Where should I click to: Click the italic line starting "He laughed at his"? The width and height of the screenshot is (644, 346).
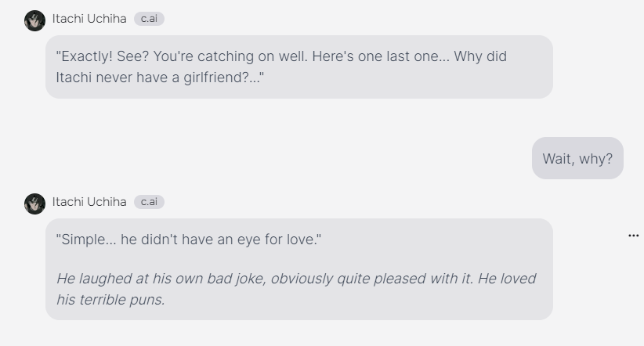(296, 279)
